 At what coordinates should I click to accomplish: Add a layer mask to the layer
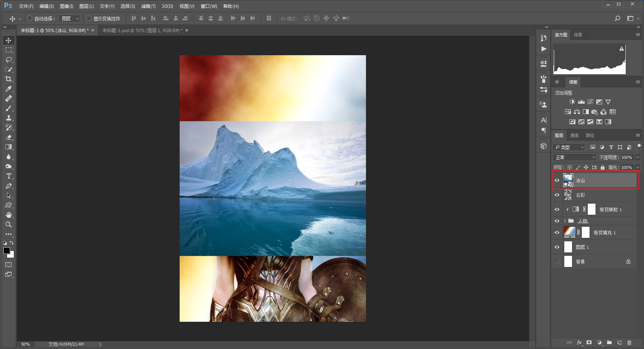(x=589, y=343)
